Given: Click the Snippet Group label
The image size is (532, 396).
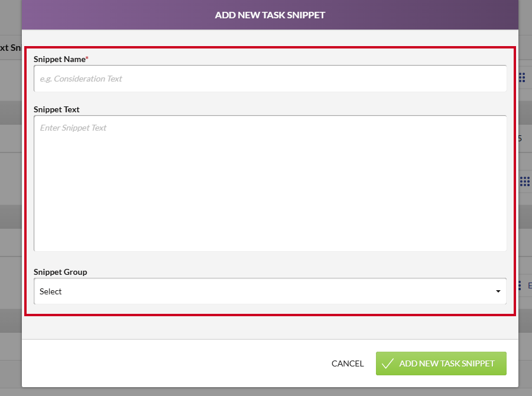Looking at the screenshot, I should click(60, 272).
